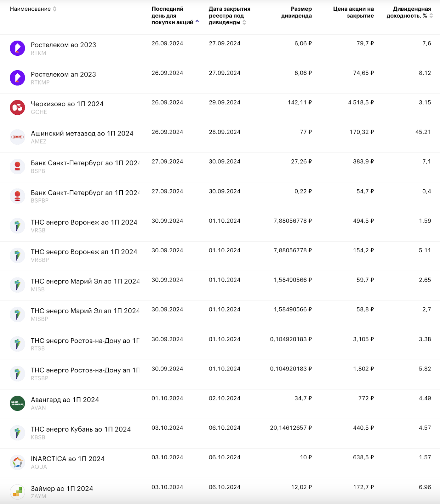Screen dimensions: 440x504
Task: Click the RTKM ticker text
Action: [38, 53]
